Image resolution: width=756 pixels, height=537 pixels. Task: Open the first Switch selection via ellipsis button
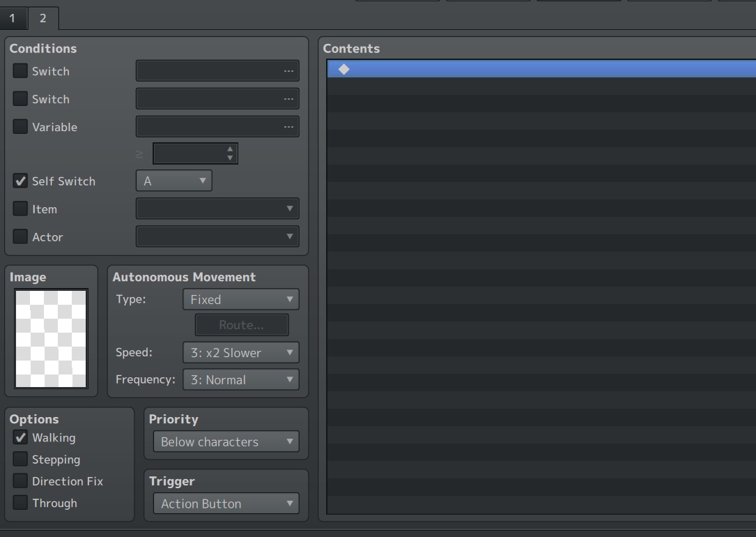[x=289, y=70]
